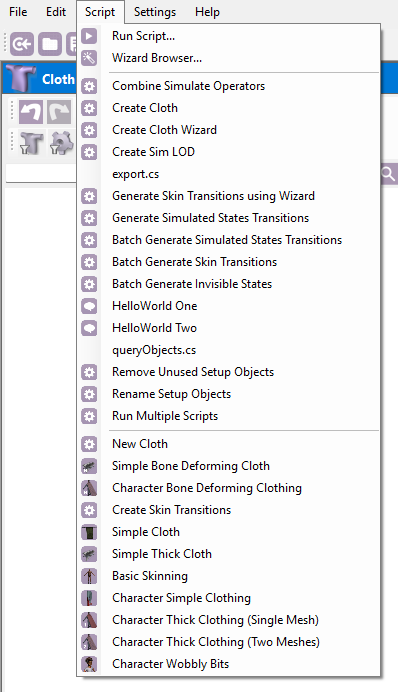Click the gear filter toolbar icon
The height and width of the screenshot is (692, 398).
coord(61,143)
